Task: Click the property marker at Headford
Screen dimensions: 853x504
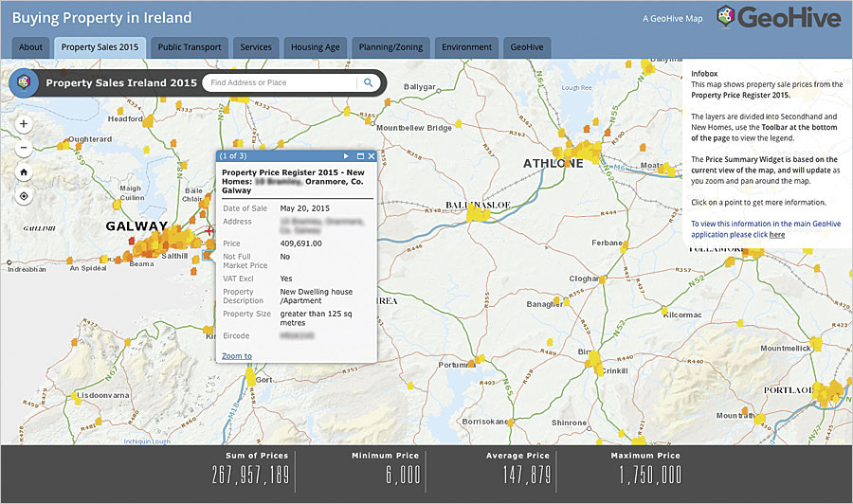Action: [148, 121]
